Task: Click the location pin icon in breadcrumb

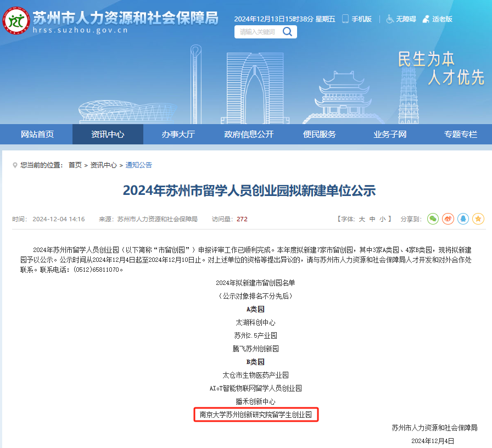Action: click(x=15, y=165)
